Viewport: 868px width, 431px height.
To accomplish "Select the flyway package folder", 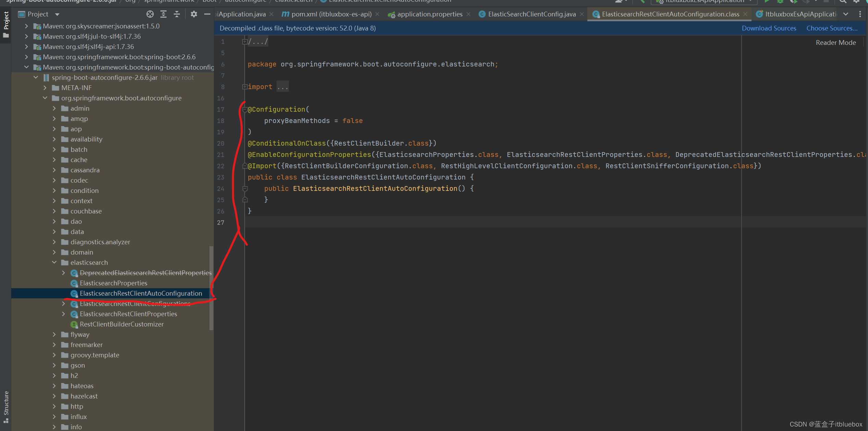I will coord(80,334).
